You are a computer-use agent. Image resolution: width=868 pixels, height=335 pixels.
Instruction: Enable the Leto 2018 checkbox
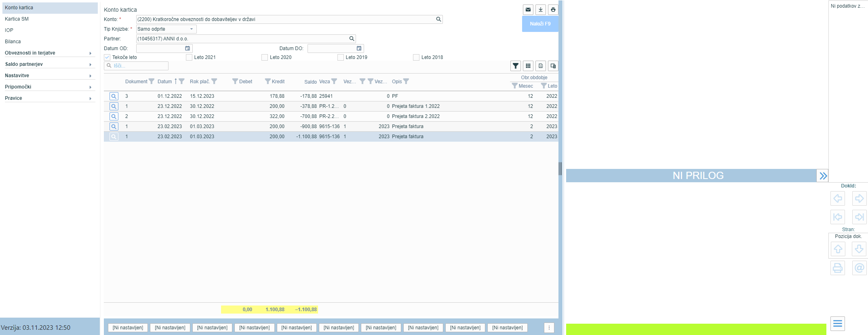coord(416,57)
